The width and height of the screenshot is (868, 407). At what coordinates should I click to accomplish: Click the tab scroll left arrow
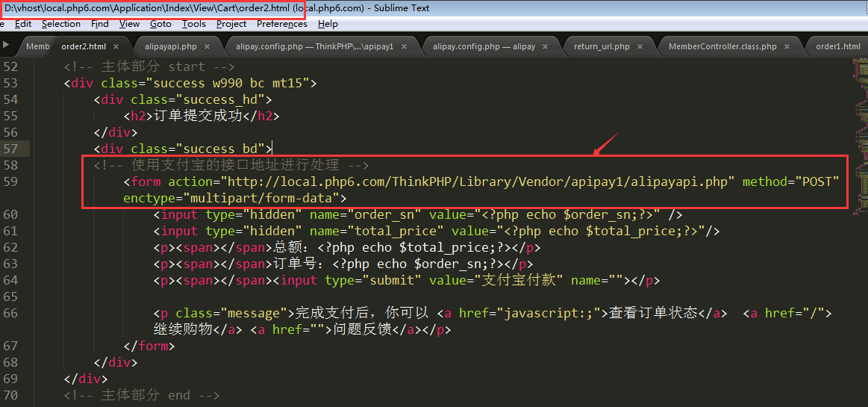(7, 46)
